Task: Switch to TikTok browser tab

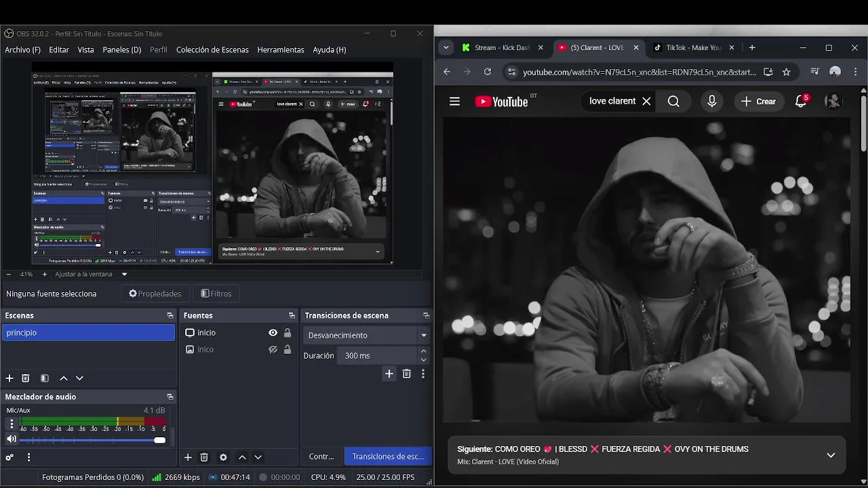Action: coord(694,47)
